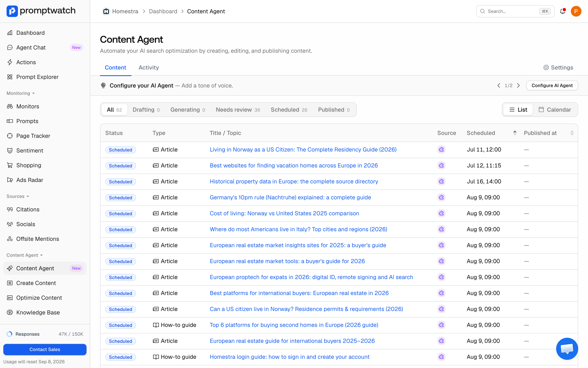Collapse the Sources section
The width and height of the screenshot is (588, 368).
(18, 196)
